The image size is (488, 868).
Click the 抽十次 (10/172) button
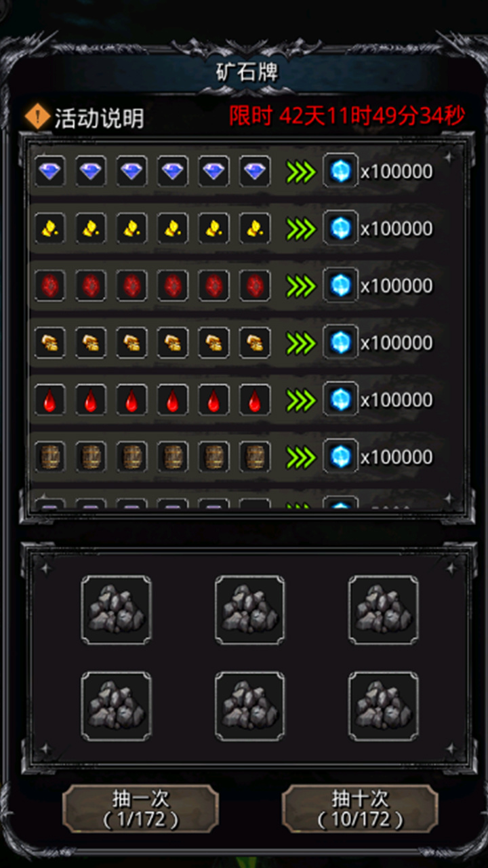[x=360, y=808]
